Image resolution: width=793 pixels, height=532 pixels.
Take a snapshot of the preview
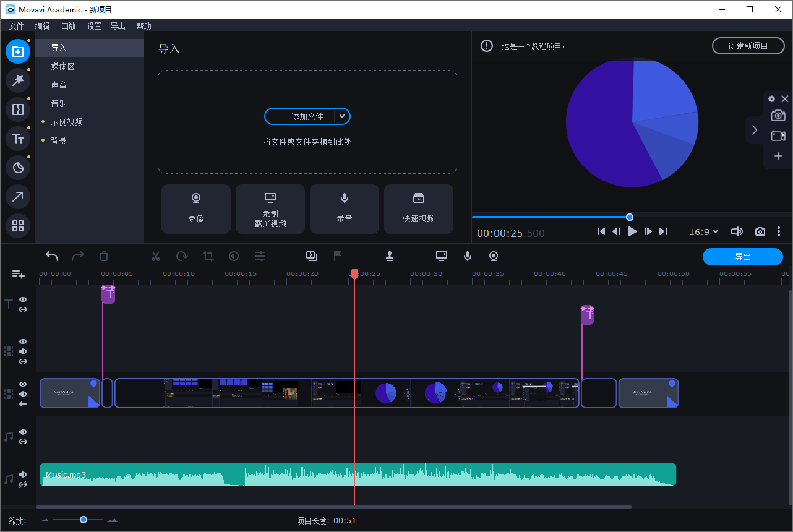coord(760,231)
